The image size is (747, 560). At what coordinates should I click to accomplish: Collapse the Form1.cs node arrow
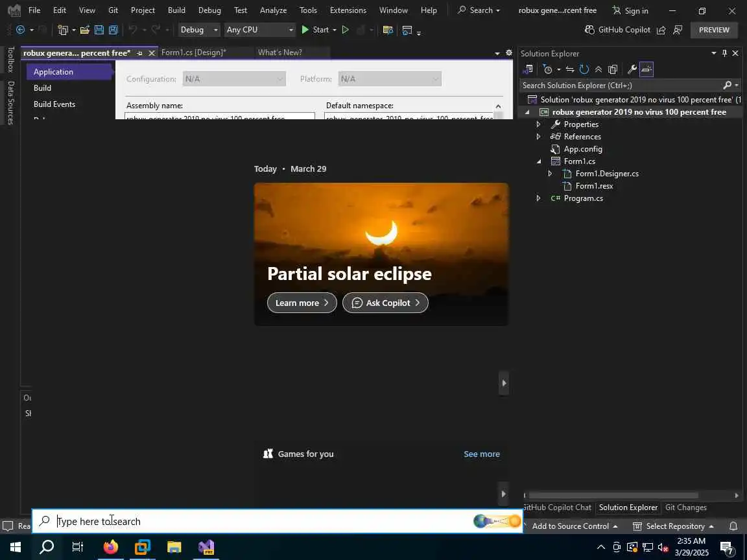(538, 161)
